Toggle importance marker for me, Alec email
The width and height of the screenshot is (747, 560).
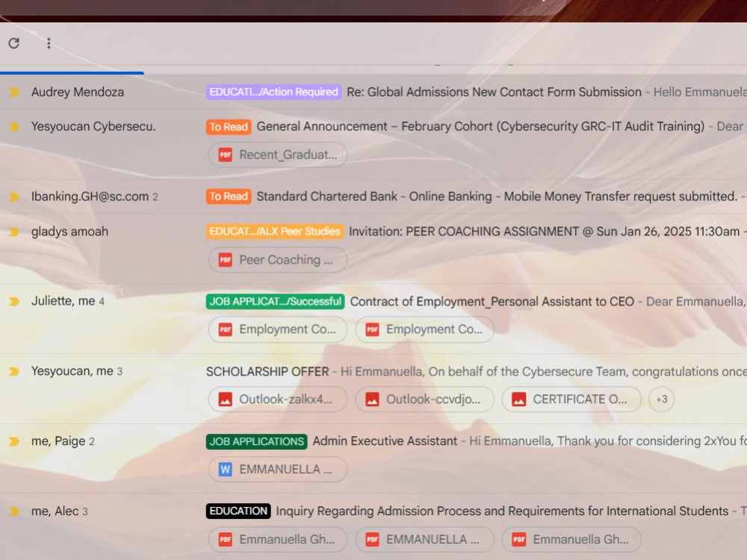[14, 511]
